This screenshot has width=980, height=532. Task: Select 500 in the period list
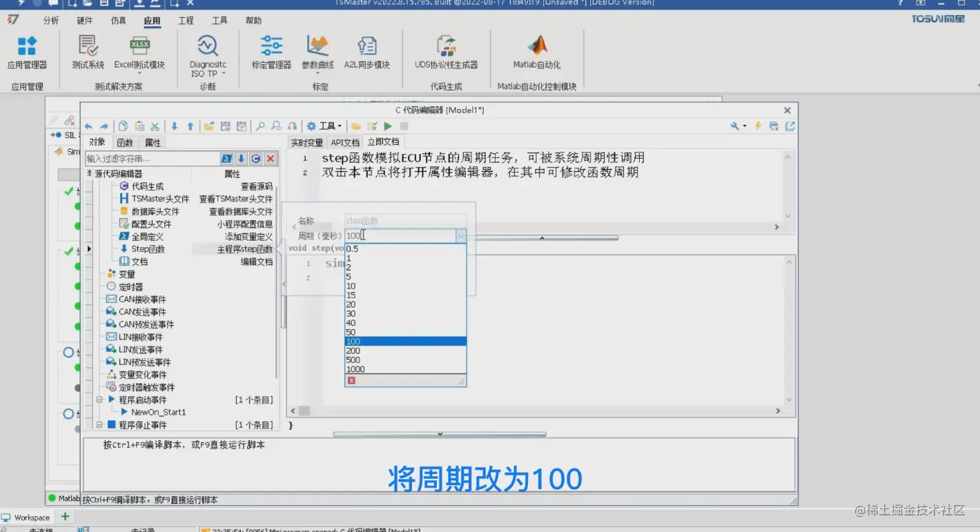[x=406, y=360]
